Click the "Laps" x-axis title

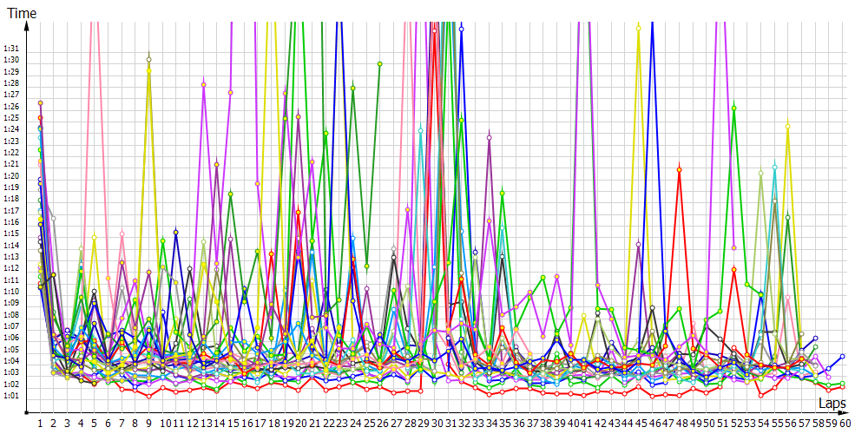click(832, 404)
